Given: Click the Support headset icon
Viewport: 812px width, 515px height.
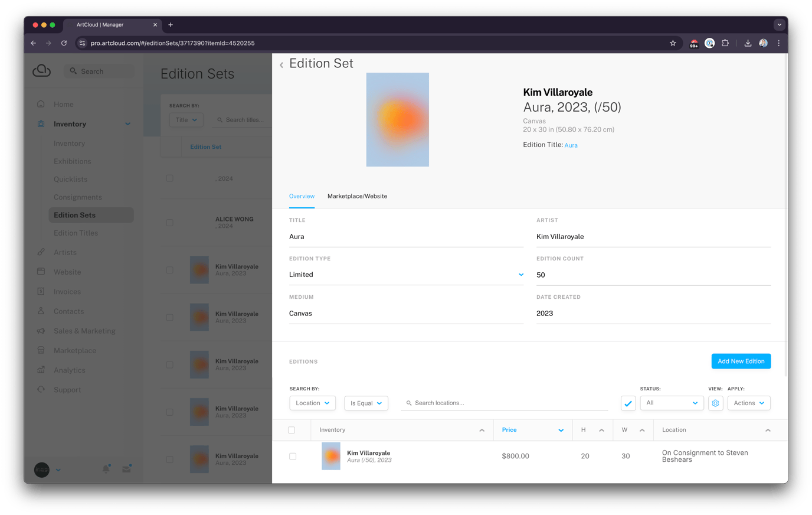Looking at the screenshot, I should [x=41, y=389].
